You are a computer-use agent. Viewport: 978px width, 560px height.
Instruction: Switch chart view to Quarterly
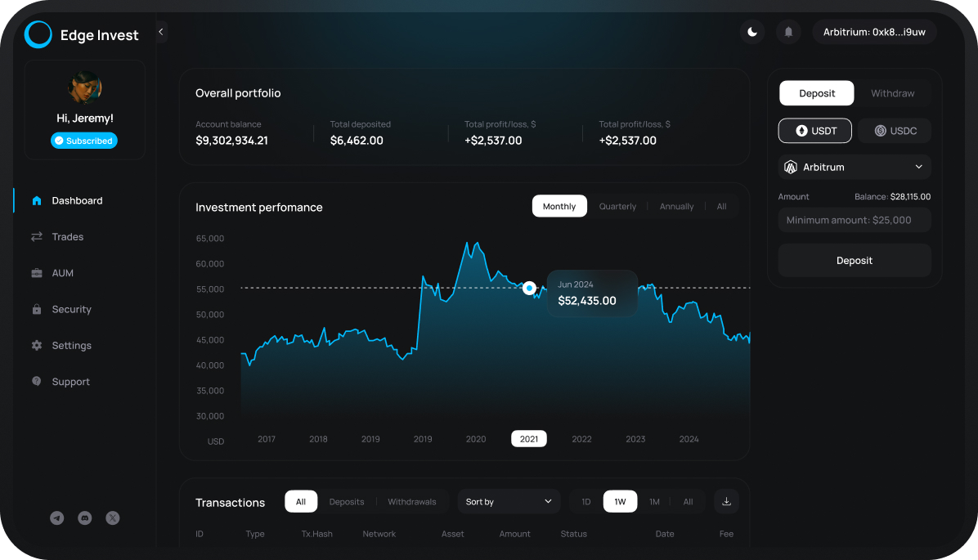click(x=617, y=206)
